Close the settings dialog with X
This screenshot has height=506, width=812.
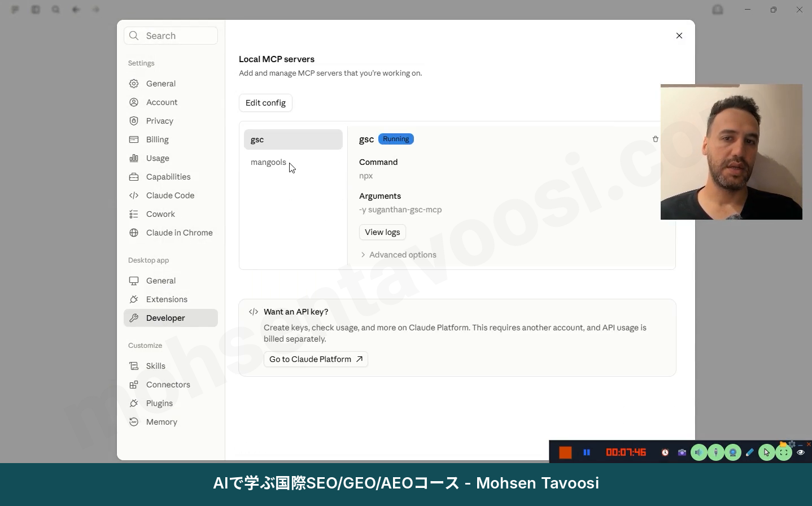point(679,36)
